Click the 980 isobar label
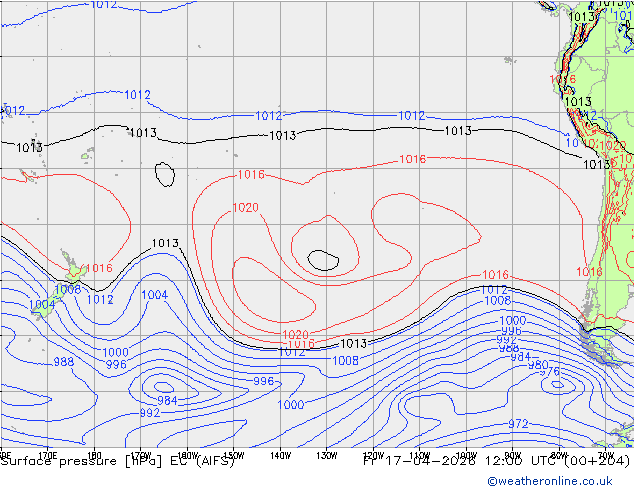 [x=538, y=365]
